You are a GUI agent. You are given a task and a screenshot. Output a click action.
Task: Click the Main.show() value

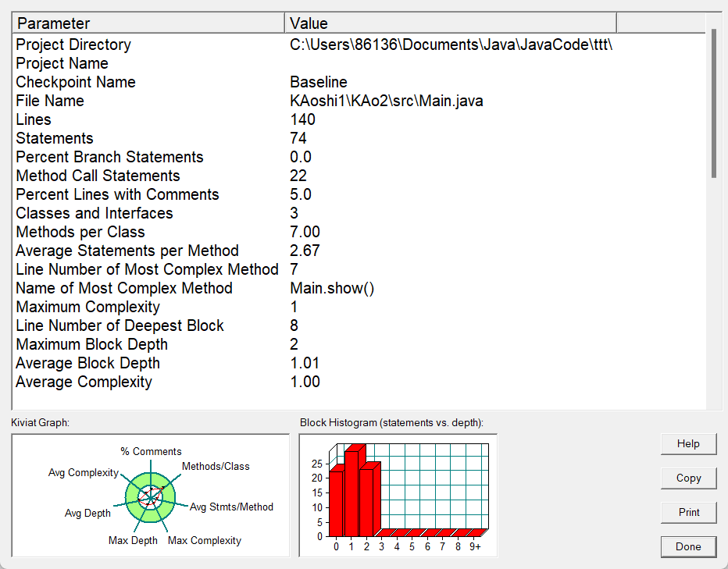point(332,288)
